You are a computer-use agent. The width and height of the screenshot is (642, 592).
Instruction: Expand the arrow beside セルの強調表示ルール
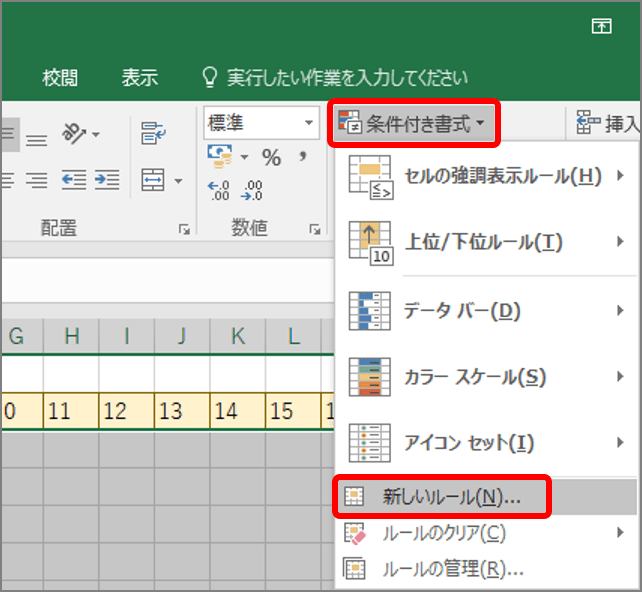click(620, 176)
